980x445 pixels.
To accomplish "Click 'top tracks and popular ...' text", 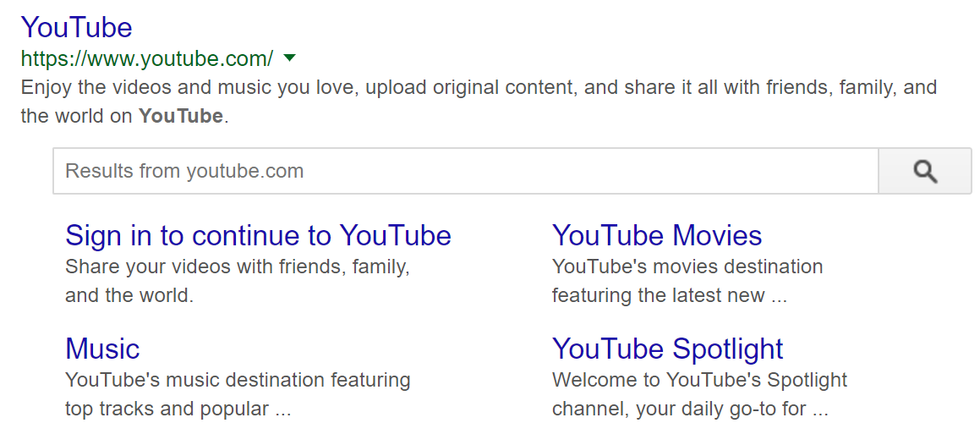I will pyautogui.click(x=178, y=409).
